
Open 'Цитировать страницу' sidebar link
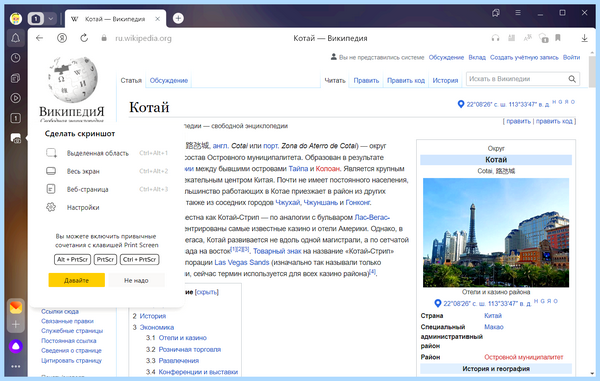click(x=72, y=360)
